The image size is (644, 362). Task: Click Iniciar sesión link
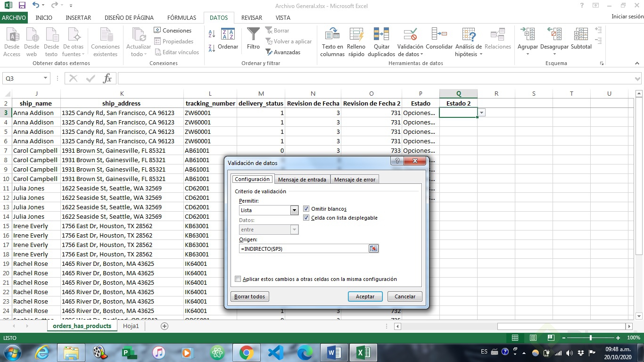click(x=627, y=16)
